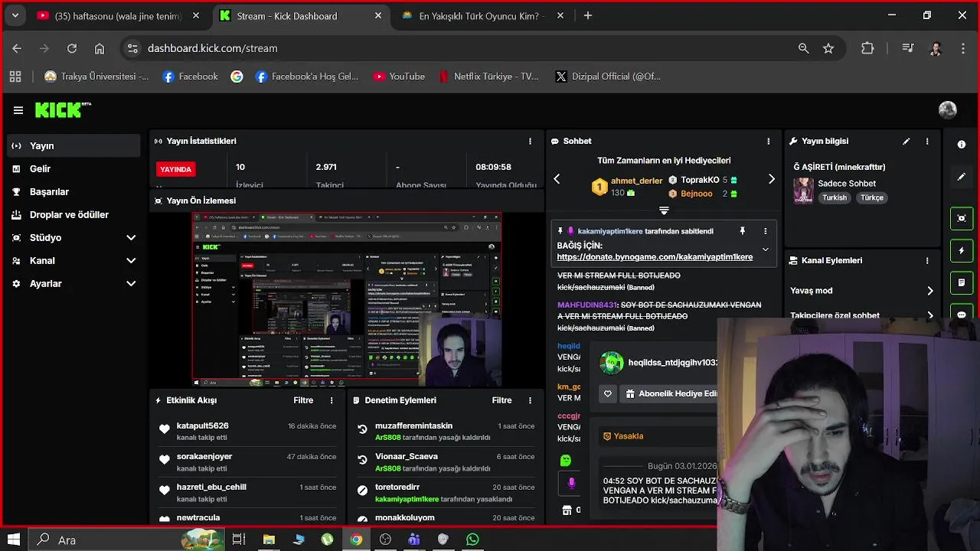This screenshot has height=551, width=980.
Task: Open the hamburger menu beside Kick logo
Action: point(18,110)
